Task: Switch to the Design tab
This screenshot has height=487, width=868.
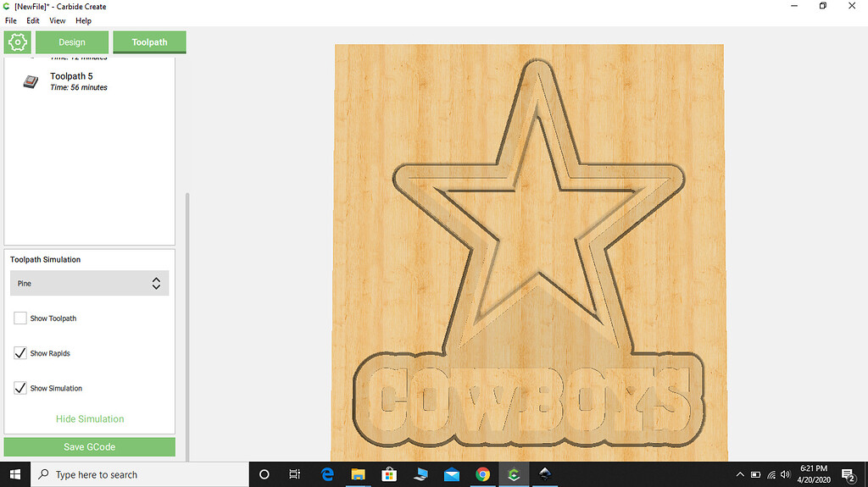Action: click(x=72, y=42)
